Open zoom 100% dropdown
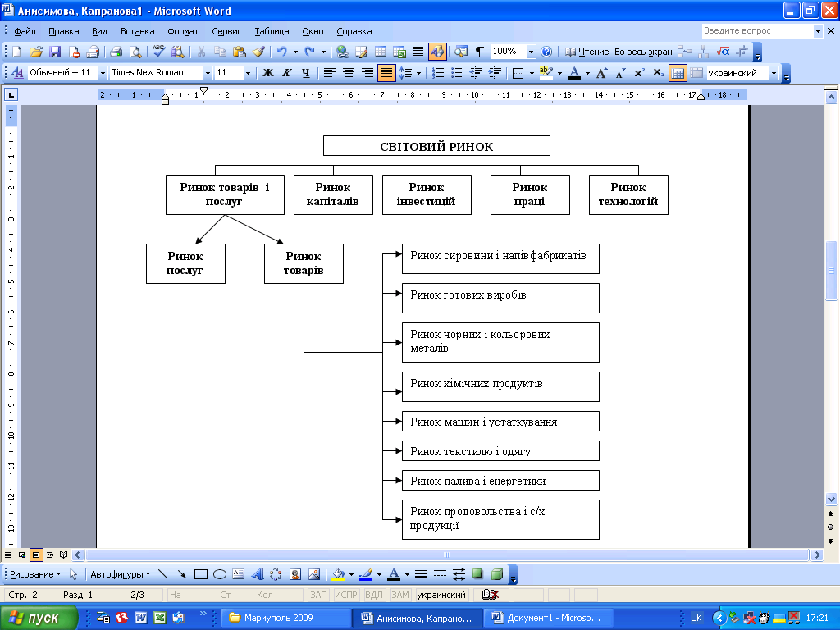840x630 pixels. click(531, 52)
